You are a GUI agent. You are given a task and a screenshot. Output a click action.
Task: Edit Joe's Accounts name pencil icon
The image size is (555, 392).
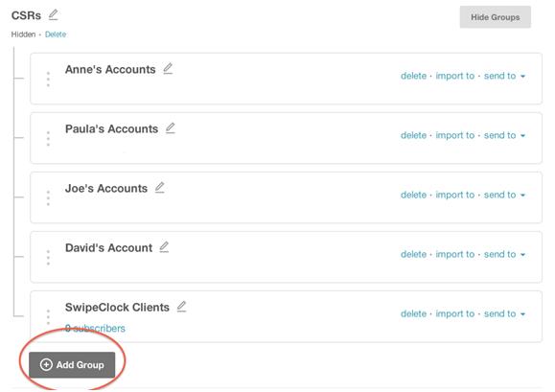click(160, 188)
